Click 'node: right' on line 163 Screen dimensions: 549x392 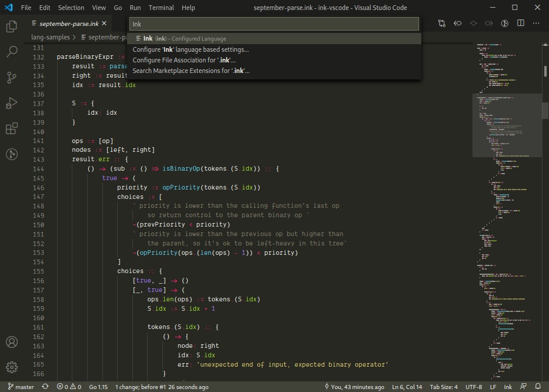(198, 346)
